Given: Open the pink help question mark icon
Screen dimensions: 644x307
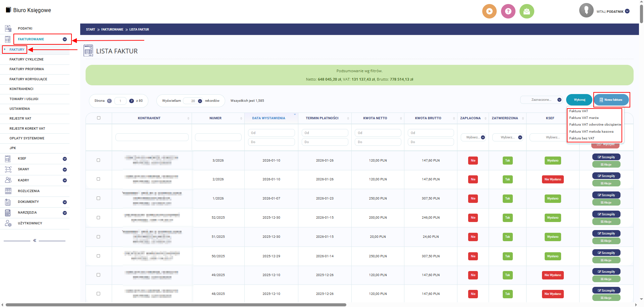Looking at the screenshot, I should click(x=508, y=11).
